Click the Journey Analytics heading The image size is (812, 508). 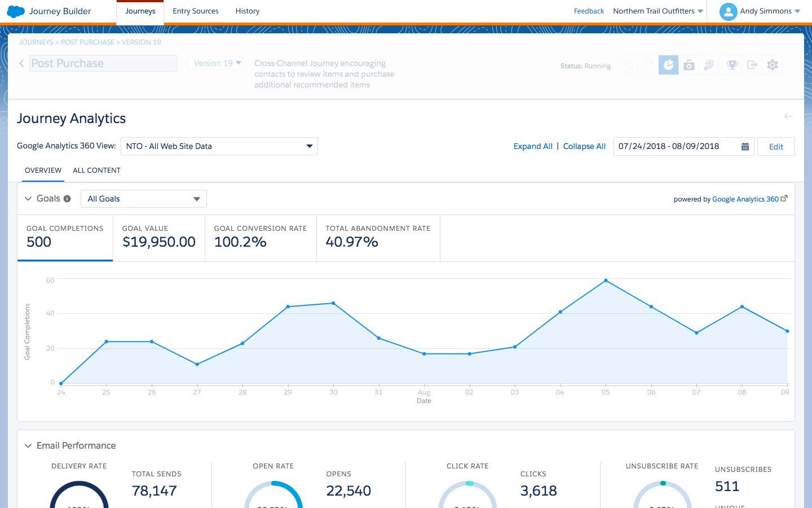coord(72,119)
